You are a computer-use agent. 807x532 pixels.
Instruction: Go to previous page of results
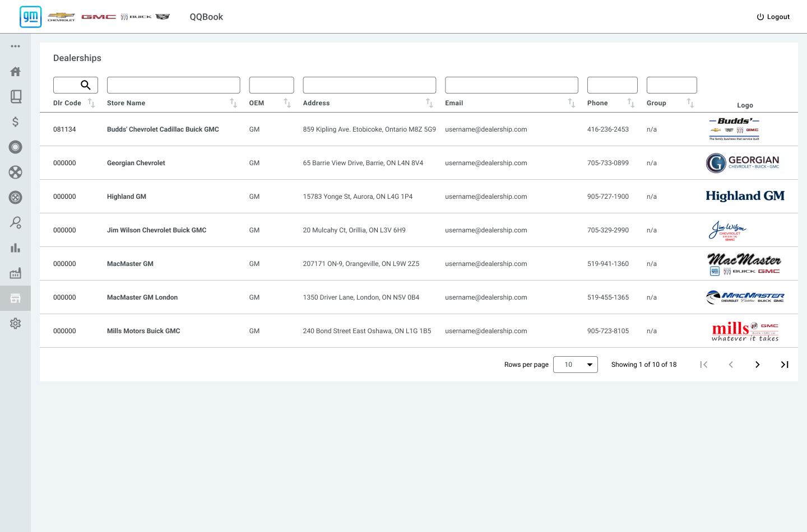[x=731, y=365]
